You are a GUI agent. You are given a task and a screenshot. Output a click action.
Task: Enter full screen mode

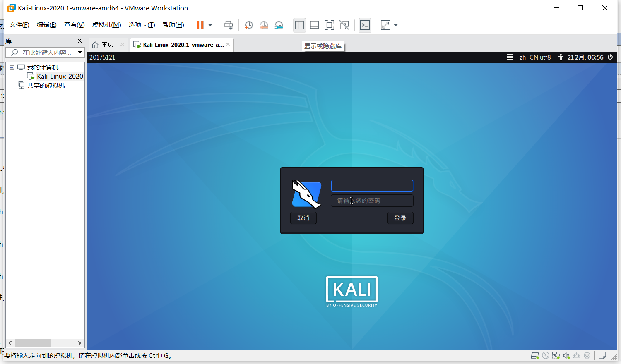(329, 25)
